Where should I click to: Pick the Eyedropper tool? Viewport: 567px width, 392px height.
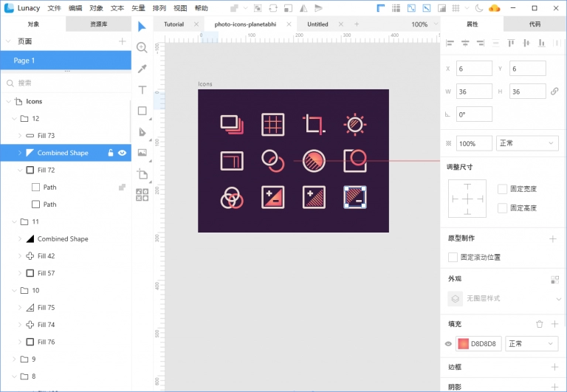click(142, 69)
